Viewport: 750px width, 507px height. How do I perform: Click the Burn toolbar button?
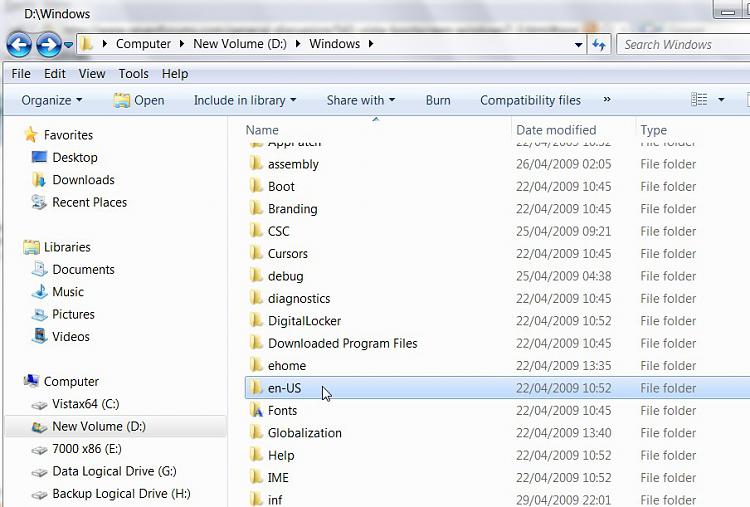[x=438, y=100]
